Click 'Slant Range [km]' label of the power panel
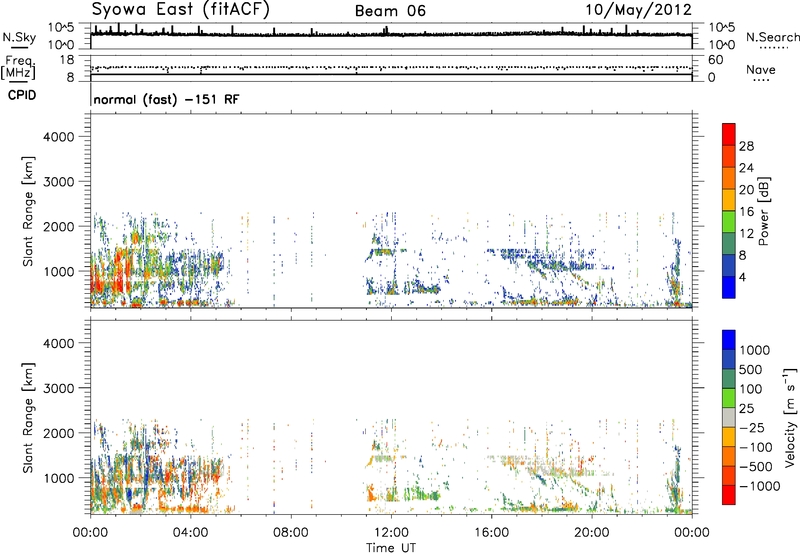Image resolution: width=800 pixels, height=554 pixels. (x=29, y=211)
